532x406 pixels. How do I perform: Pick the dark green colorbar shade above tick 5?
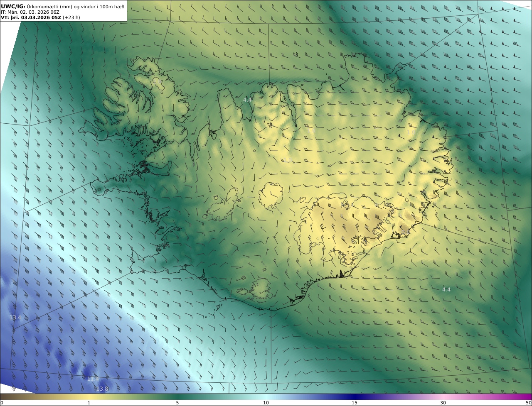click(177, 396)
